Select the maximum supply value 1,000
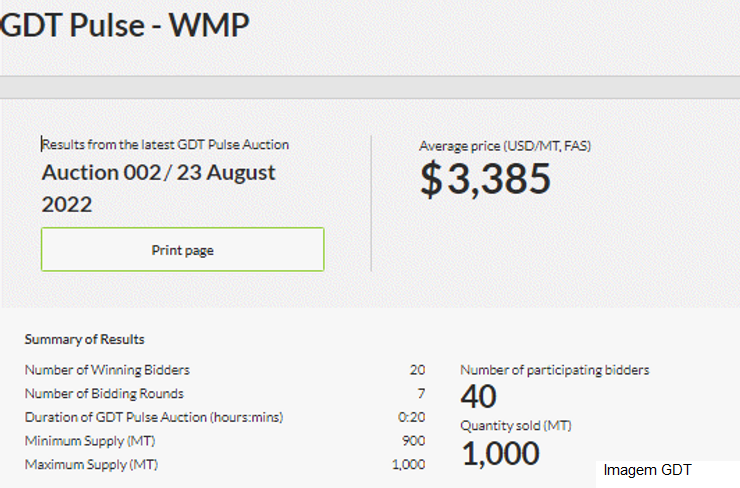Viewport: 740px width, 488px height. [409, 464]
